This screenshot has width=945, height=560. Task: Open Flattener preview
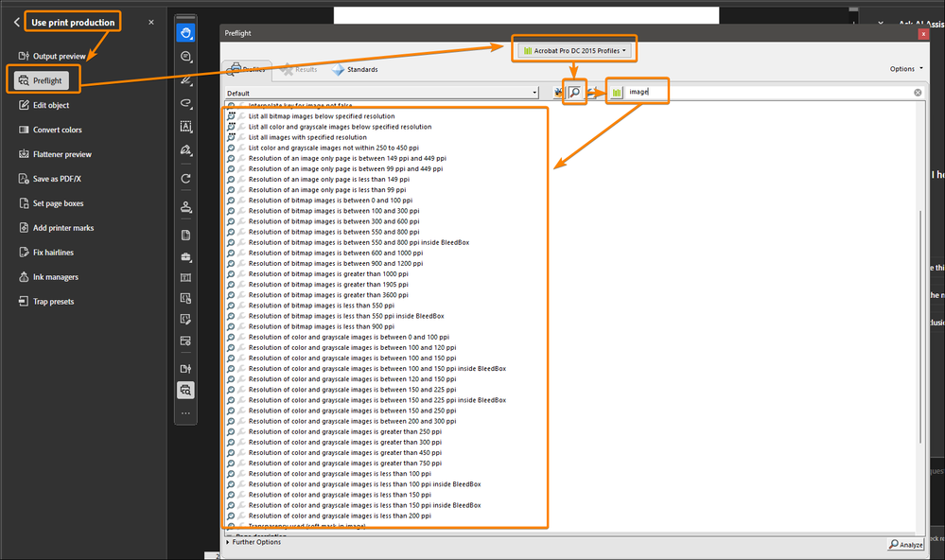[x=56, y=154]
